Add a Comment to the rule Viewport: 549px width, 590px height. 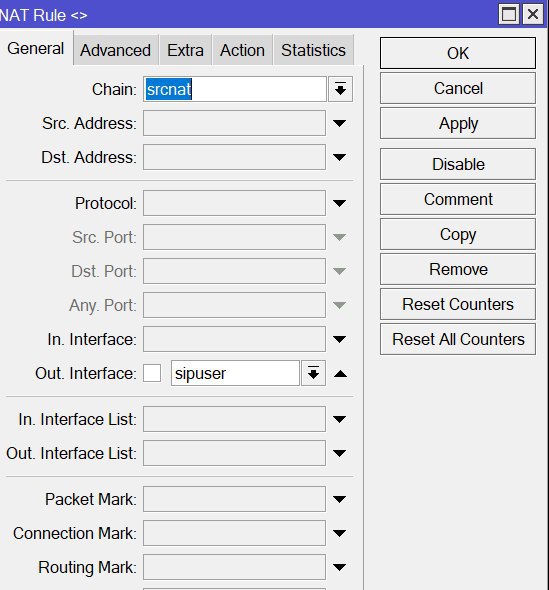tap(458, 199)
